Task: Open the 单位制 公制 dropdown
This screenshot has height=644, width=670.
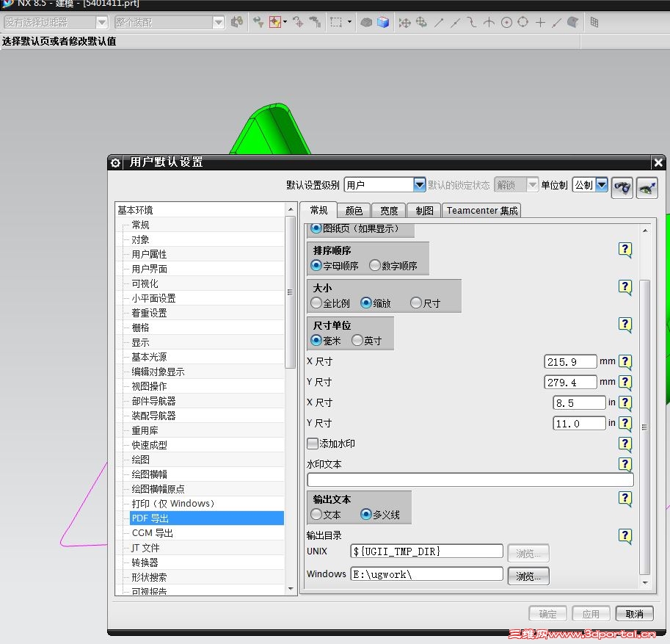Action: pyautogui.click(x=602, y=185)
